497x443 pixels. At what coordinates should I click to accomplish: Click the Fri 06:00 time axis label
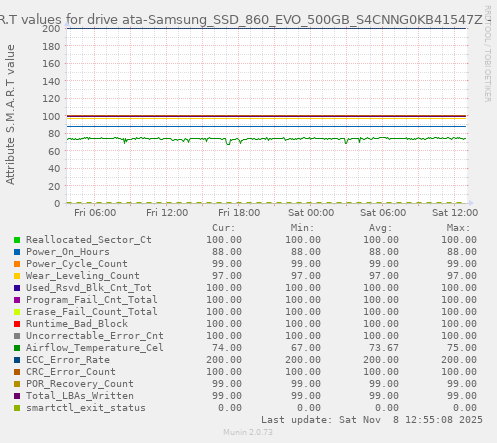pos(95,213)
